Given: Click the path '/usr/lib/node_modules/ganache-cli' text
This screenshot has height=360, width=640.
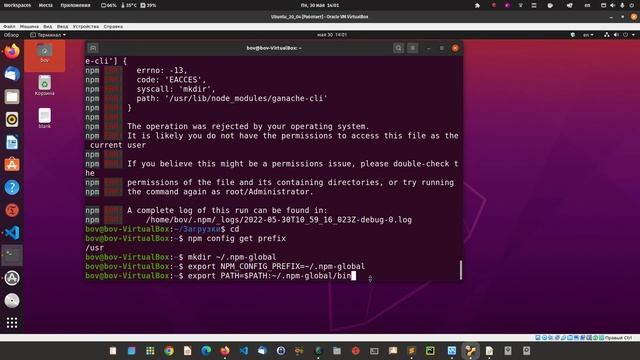Looking at the screenshot, I should point(246,98).
